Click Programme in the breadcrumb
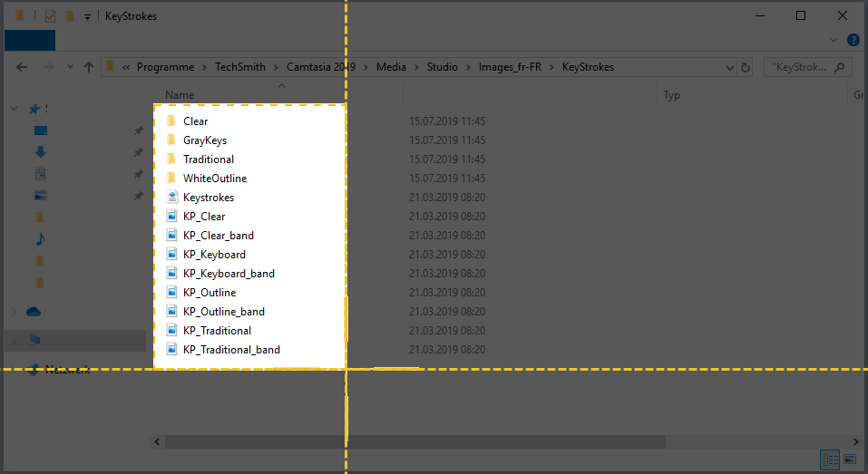The image size is (868, 474). 165,67
